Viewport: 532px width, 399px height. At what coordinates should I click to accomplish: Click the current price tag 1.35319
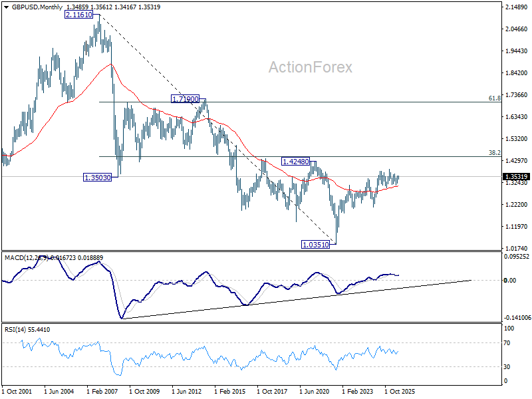[x=516, y=177]
